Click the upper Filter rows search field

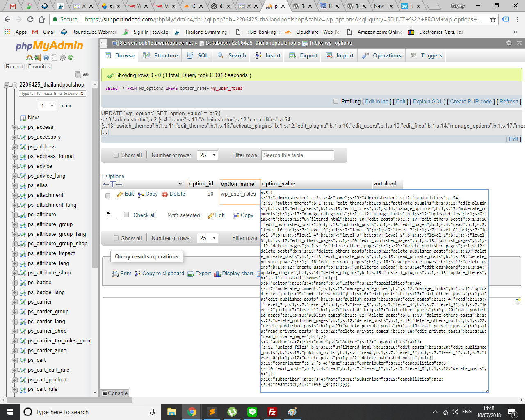click(298, 155)
